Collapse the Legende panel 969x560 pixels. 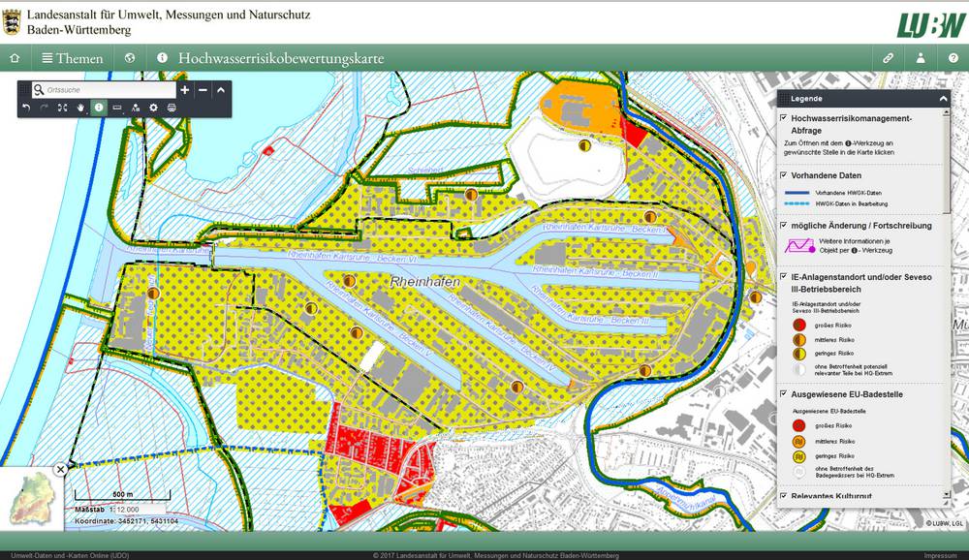tap(942, 99)
